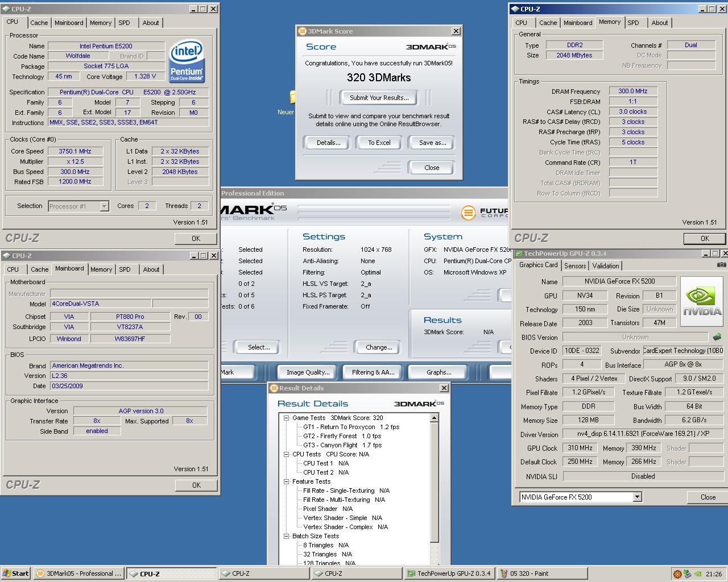728x582 pixels.
Task: Open Image Quality options
Action: pos(308,372)
